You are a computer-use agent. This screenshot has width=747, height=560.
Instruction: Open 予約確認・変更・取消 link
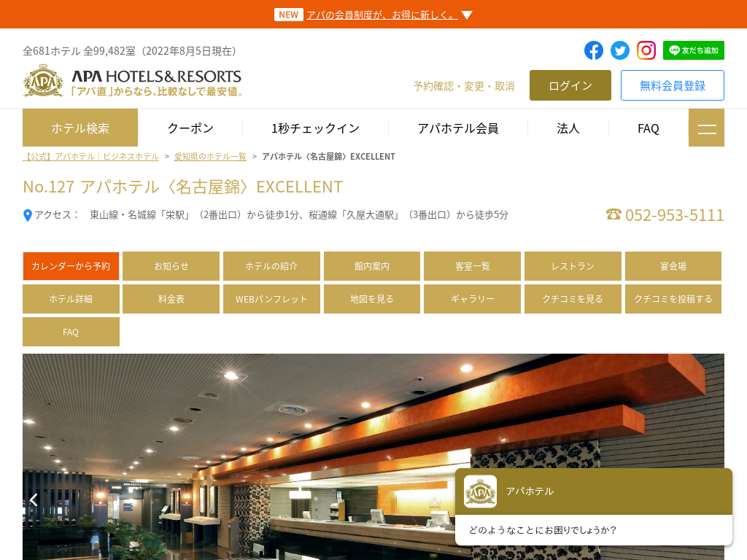[x=464, y=86]
